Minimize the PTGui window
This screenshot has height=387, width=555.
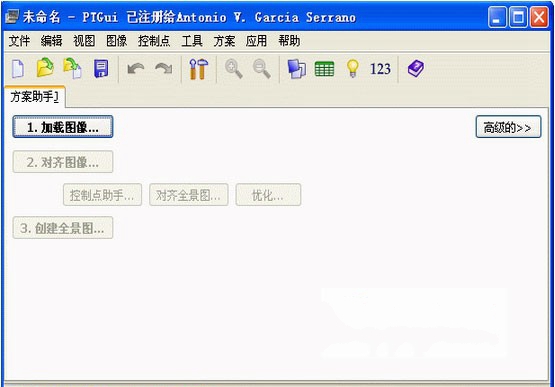coord(497,17)
